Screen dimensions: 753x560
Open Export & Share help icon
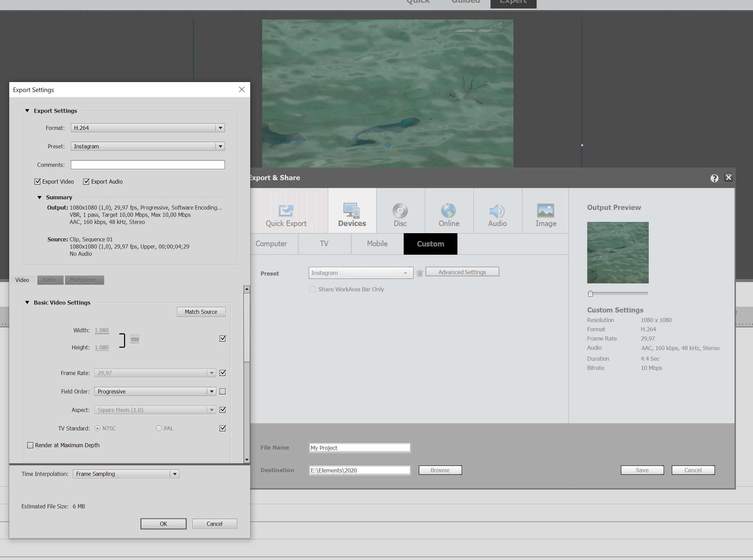(714, 178)
